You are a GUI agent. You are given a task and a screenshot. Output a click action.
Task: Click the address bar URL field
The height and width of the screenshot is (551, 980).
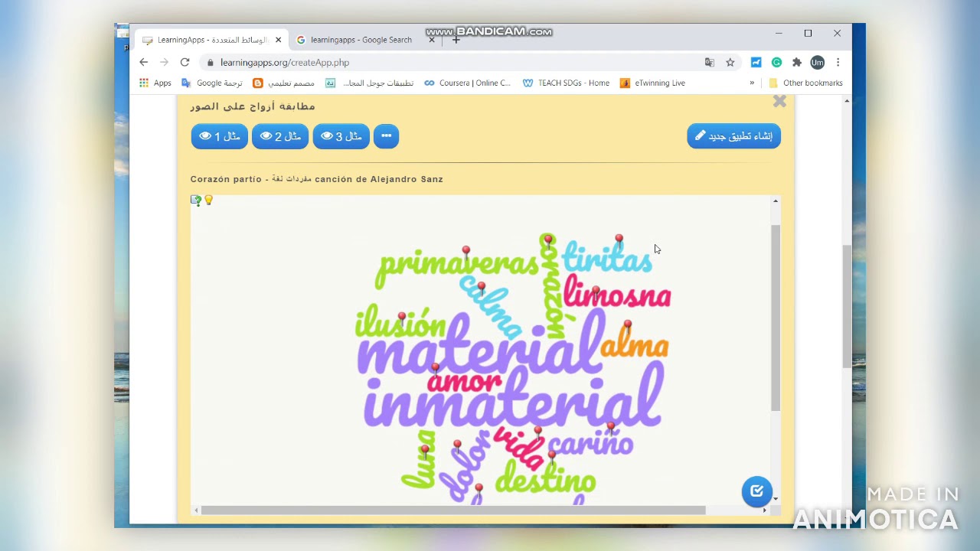(x=452, y=62)
